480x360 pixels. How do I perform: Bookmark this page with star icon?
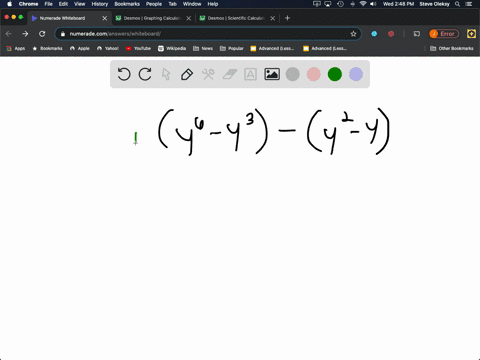[x=353, y=34]
